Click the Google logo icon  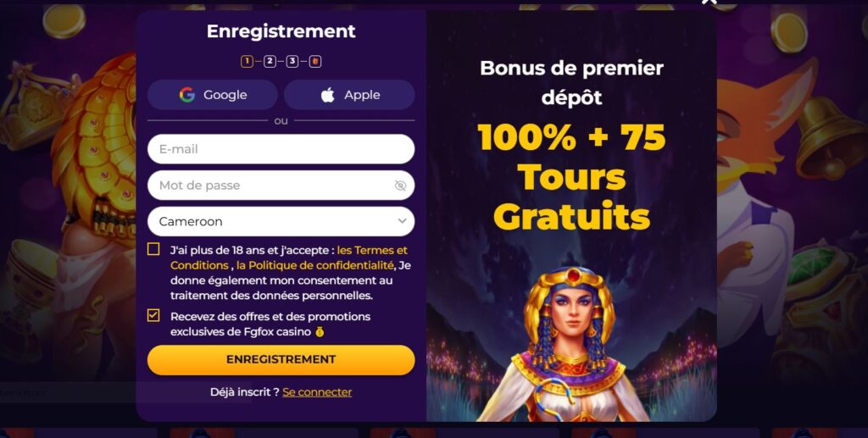pyautogui.click(x=187, y=95)
